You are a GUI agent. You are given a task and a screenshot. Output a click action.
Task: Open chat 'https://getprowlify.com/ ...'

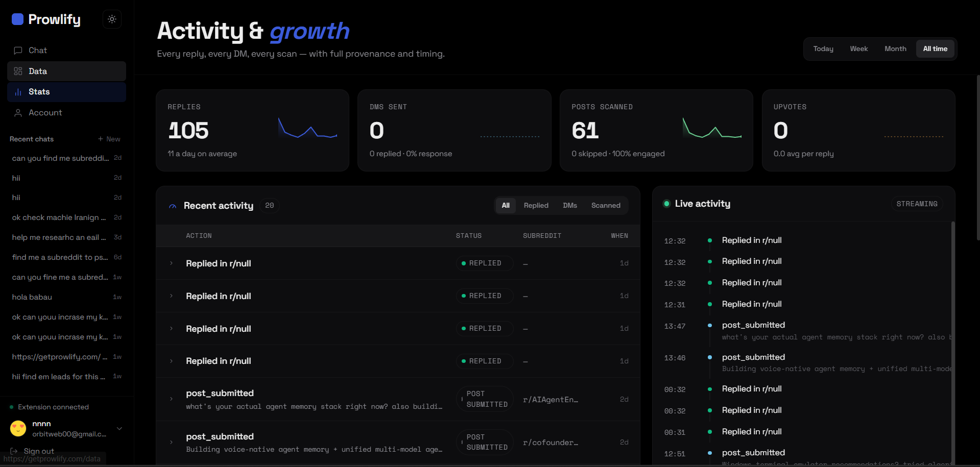pyautogui.click(x=66, y=357)
